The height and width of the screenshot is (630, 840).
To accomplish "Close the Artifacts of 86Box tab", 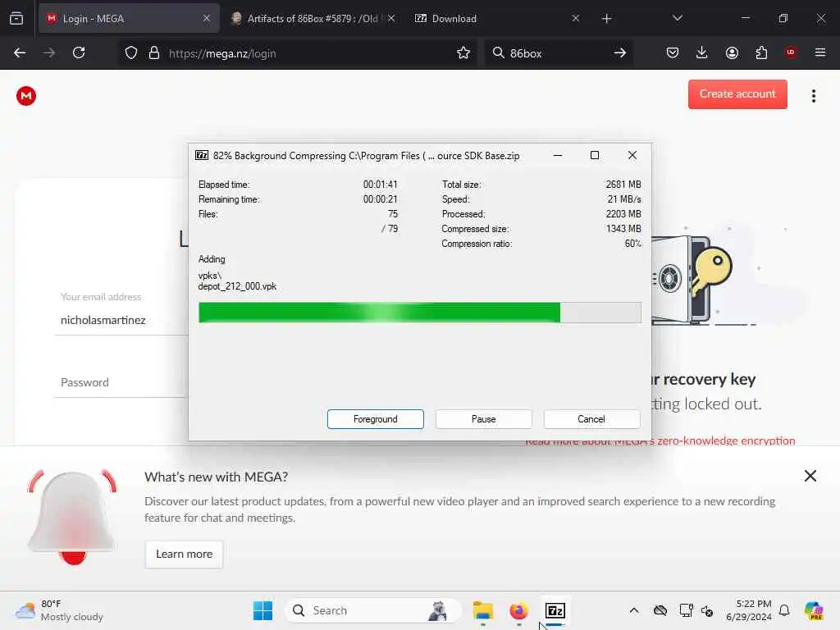I will click(391, 19).
